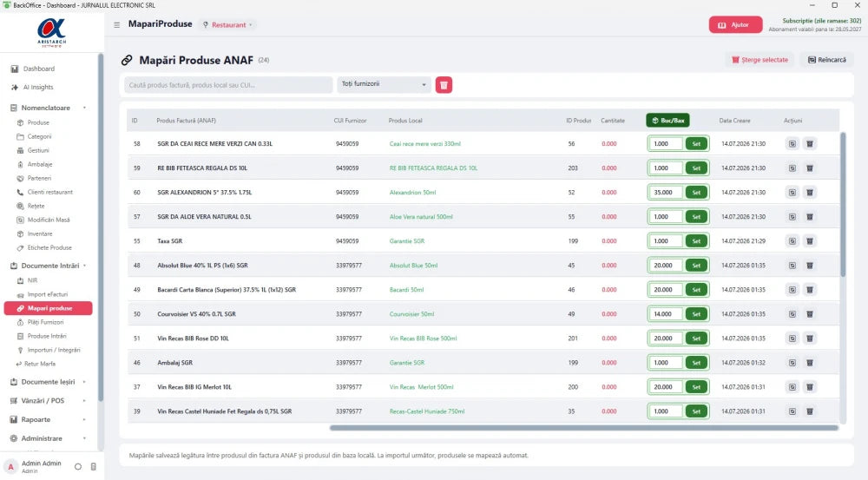Click the red trash filter-clear icon
This screenshot has width=868, height=480.
pos(444,85)
